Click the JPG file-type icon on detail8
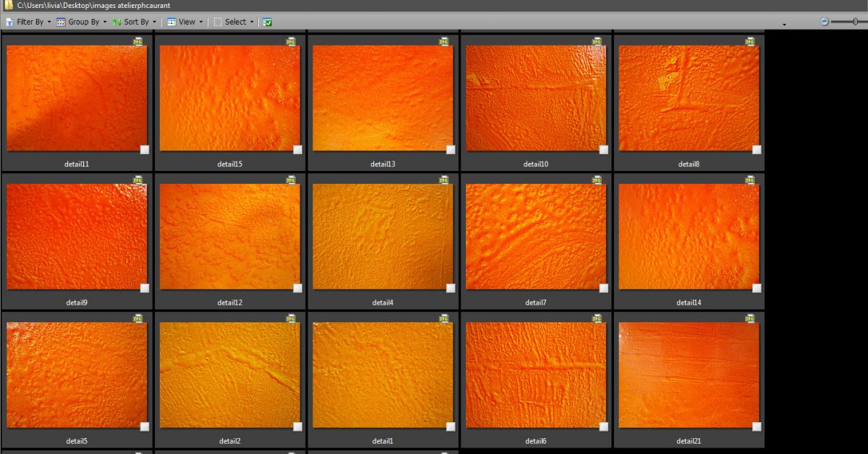 [750, 42]
